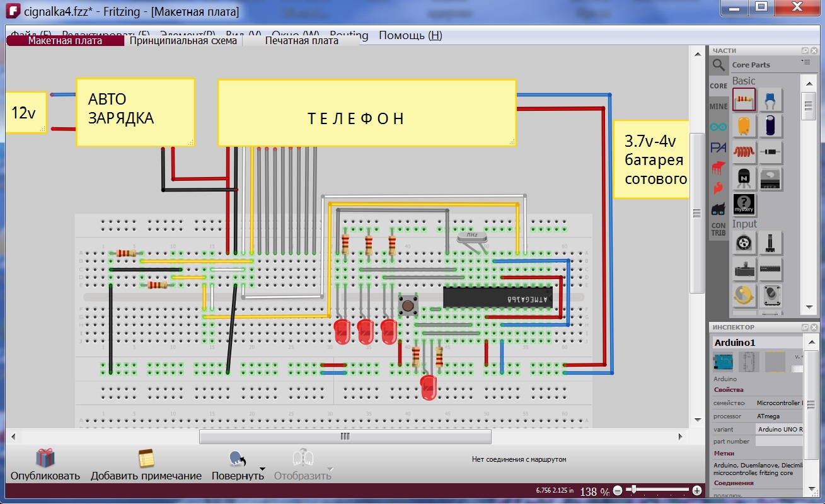Select the red inductor coil part
Screen dimensions: 825x504
pyautogui.click(x=744, y=152)
